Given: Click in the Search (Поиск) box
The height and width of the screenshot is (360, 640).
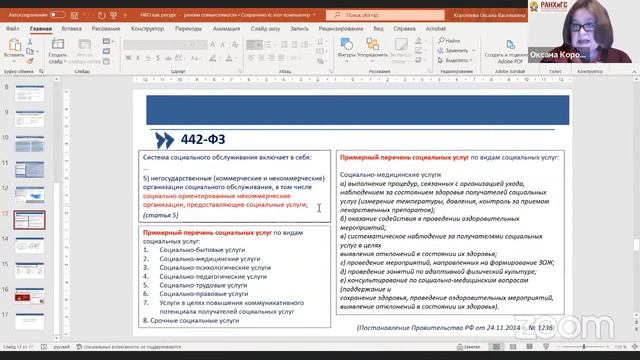Looking at the screenshot, I should point(385,15).
